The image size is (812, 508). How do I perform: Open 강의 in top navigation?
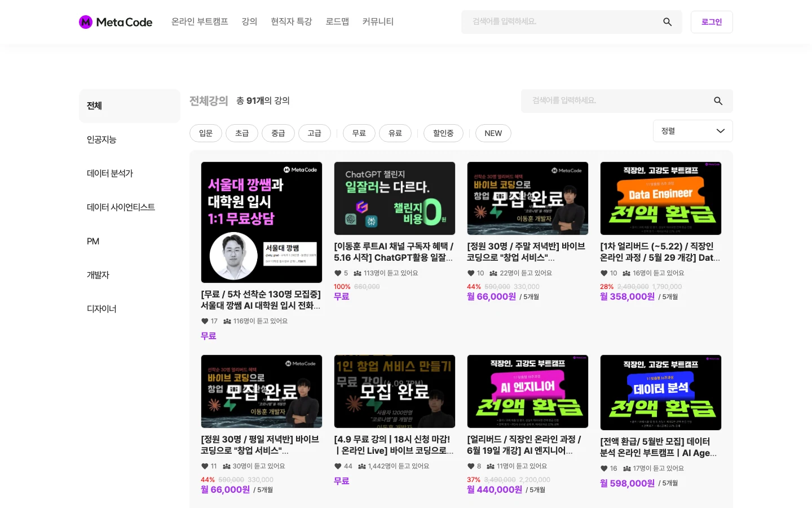(x=249, y=21)
